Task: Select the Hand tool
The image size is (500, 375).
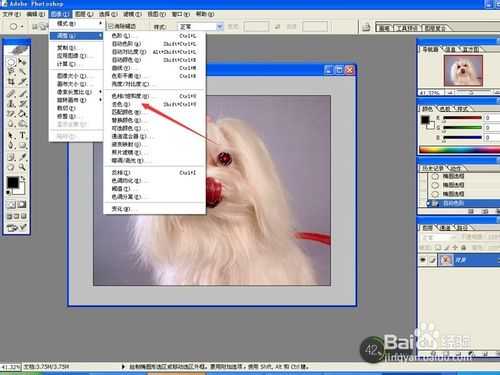Action: 11,167
